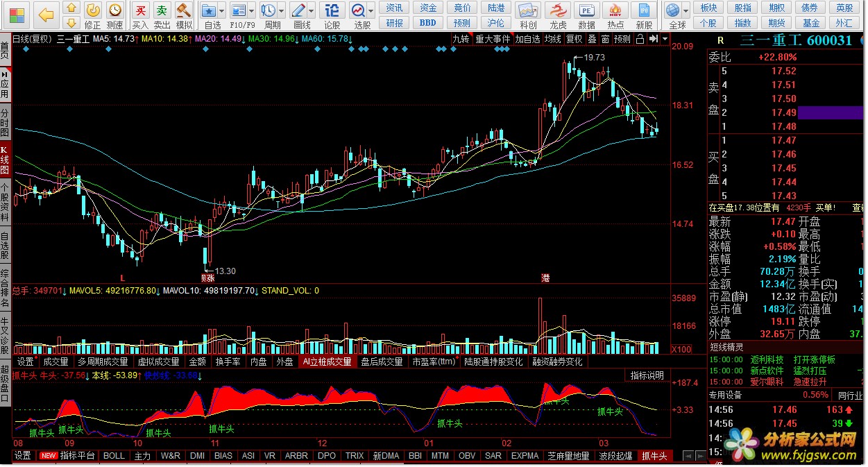Toggle 窗 multi-window mode

point(605,39)
